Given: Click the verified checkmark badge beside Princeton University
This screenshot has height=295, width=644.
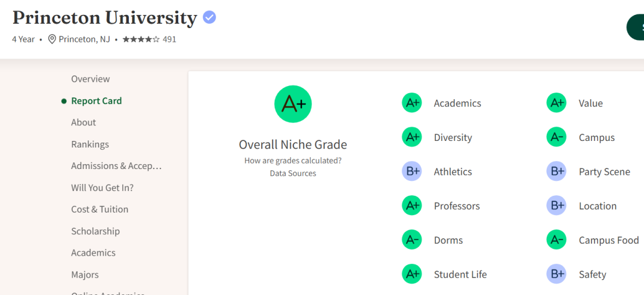Looking at the screenshot, I should coord(209,17).
